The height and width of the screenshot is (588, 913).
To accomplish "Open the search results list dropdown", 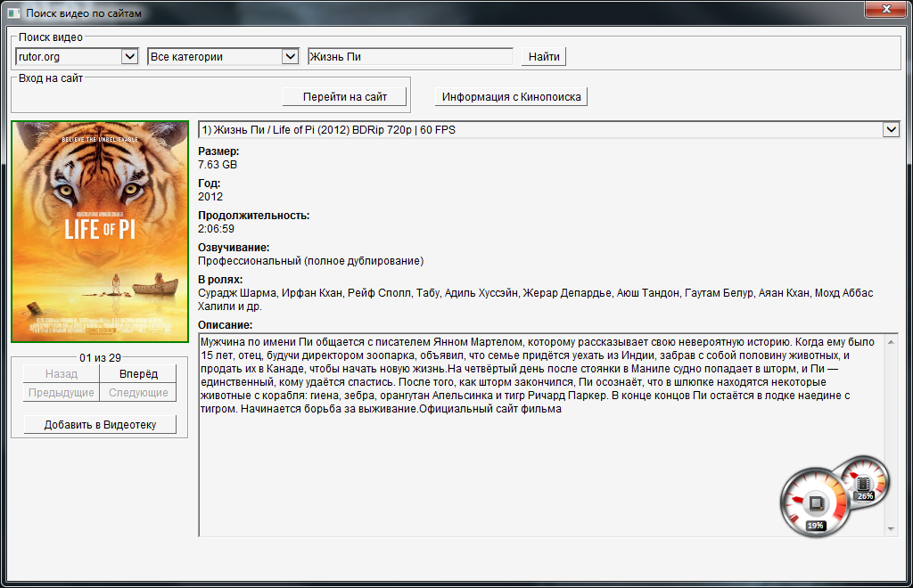I will 890,130.
